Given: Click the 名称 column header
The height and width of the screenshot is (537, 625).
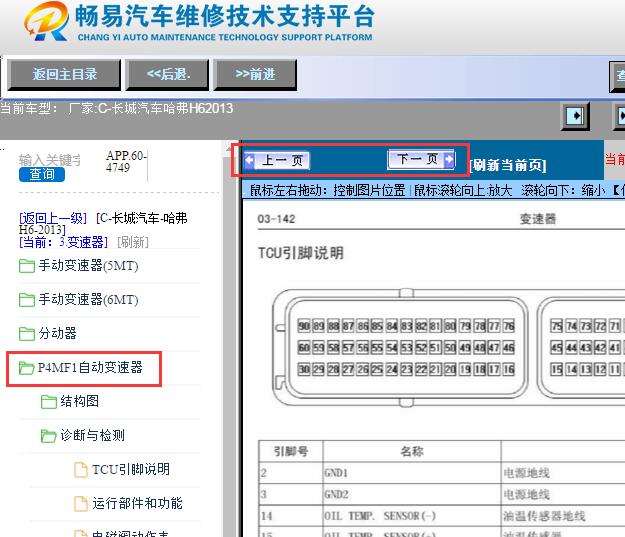Looking at the screenshot, I should point(412,451).
